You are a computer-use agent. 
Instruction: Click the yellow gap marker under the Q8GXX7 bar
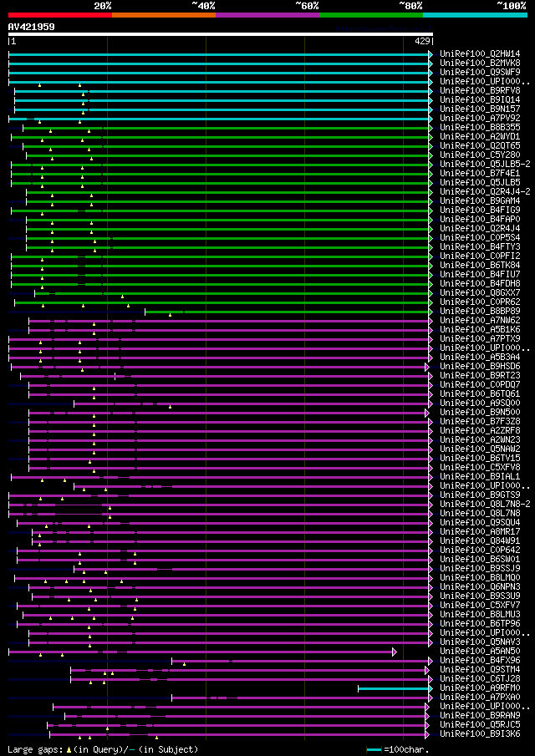(123, 297)
